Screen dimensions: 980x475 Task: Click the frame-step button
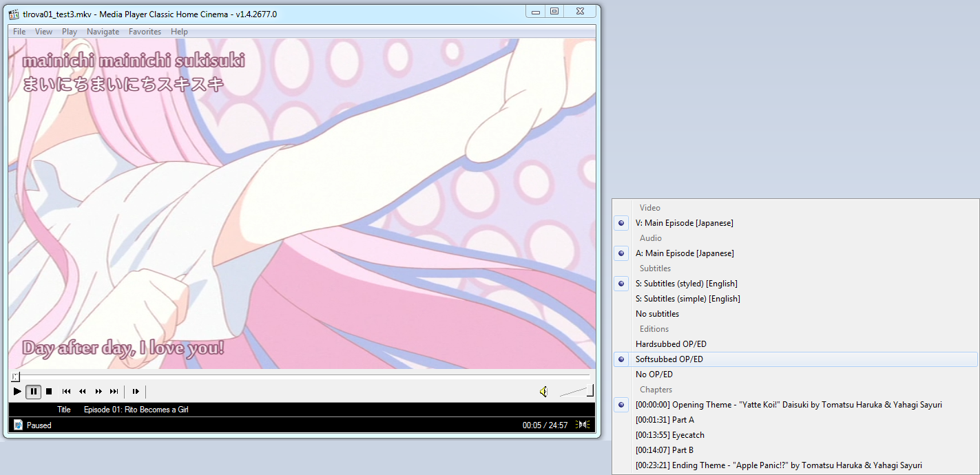pos(136,392)
